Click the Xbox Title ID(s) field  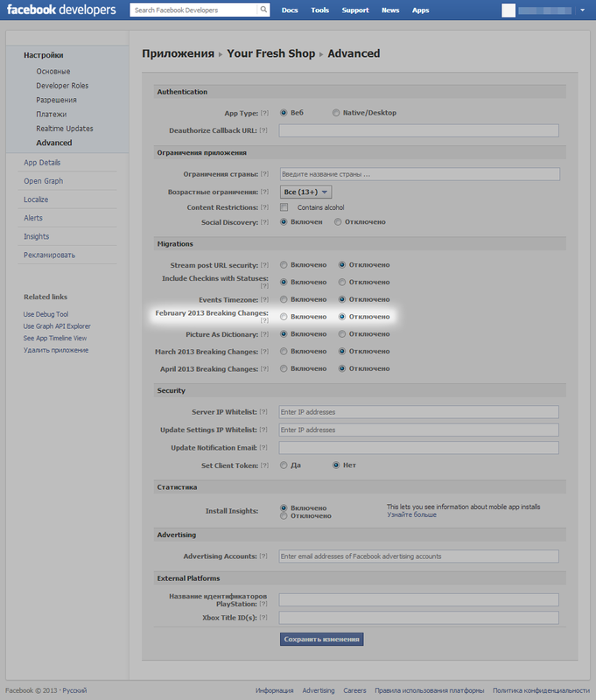[x=418, y=618]
